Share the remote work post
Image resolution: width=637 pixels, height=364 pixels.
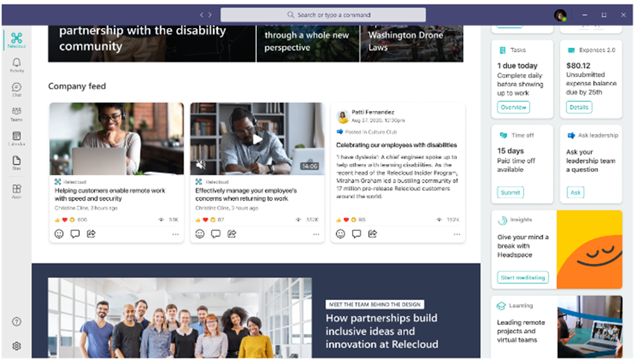91,233
